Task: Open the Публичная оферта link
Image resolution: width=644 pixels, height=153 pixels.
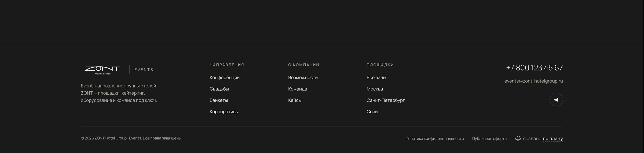Action: 489,139
